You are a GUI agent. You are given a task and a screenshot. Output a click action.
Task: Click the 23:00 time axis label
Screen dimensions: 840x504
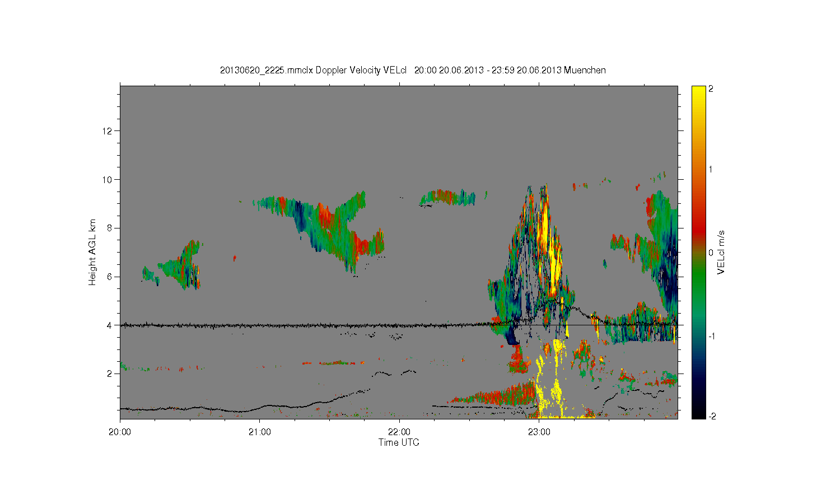[x=539, y=432]
